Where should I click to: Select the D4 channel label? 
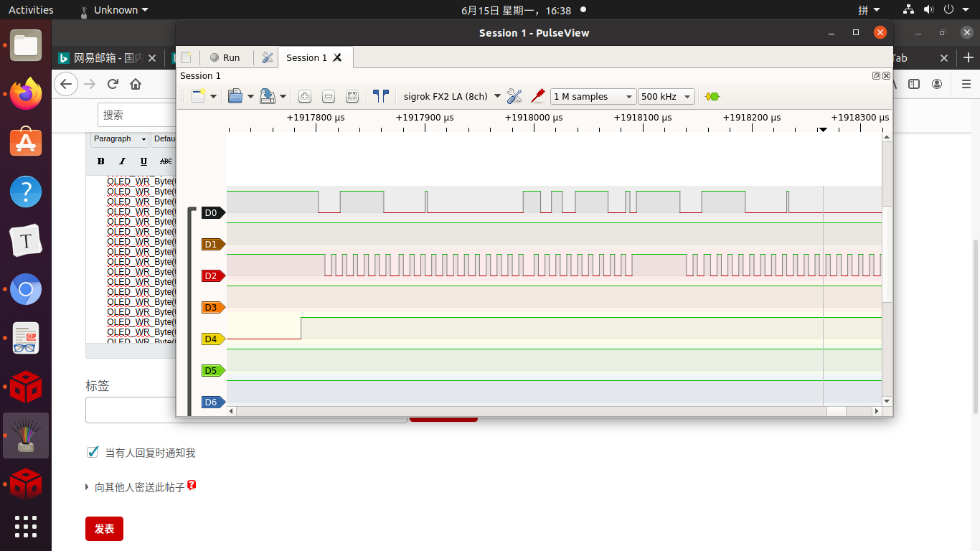click(213, 339)
